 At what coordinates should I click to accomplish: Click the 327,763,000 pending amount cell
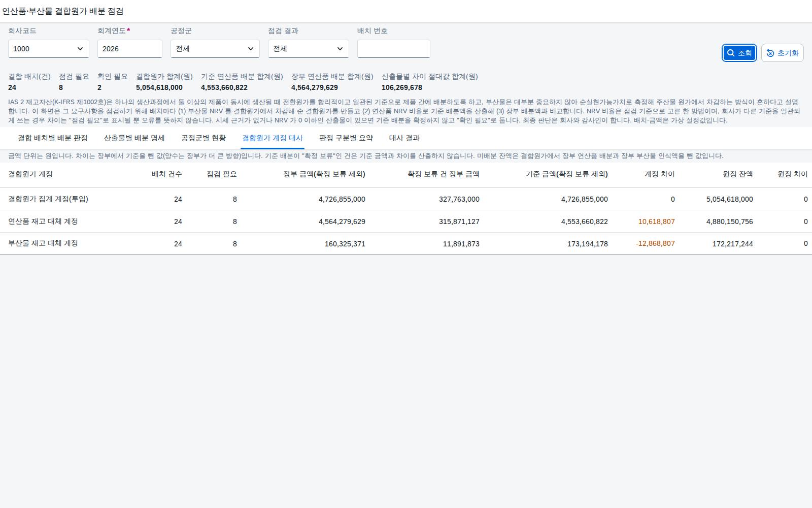click(x=459, y=199)
